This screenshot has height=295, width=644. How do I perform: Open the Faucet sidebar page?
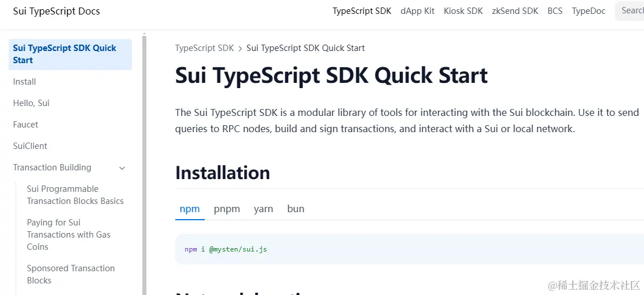25,125
